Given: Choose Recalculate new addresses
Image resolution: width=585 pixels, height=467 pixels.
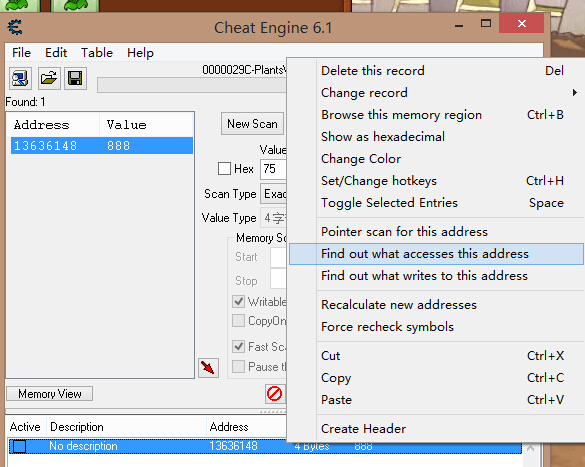Looking at the screenshot, I should click(436, 305).
